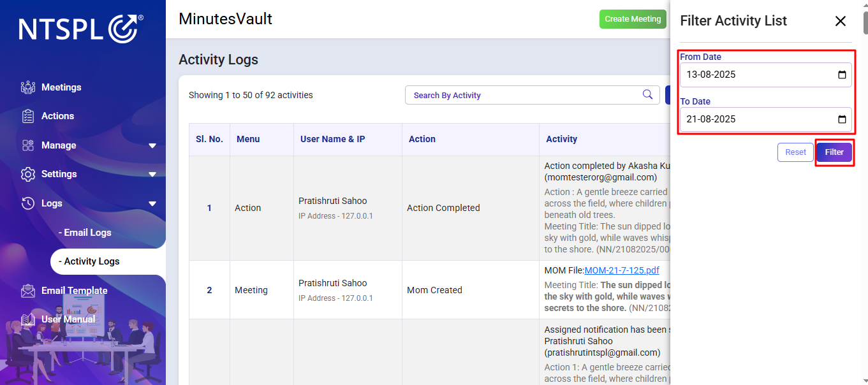
Task: Open the Actions menu item
Action: click(58, 116)
